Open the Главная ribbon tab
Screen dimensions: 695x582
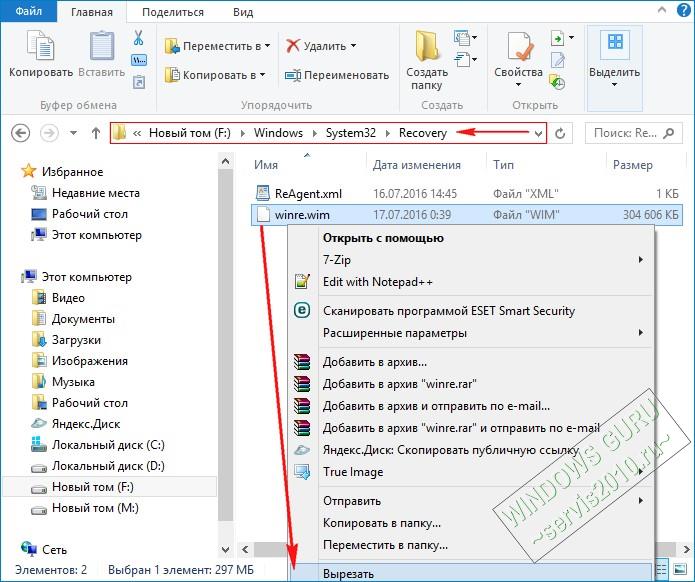tap(91, 12)
